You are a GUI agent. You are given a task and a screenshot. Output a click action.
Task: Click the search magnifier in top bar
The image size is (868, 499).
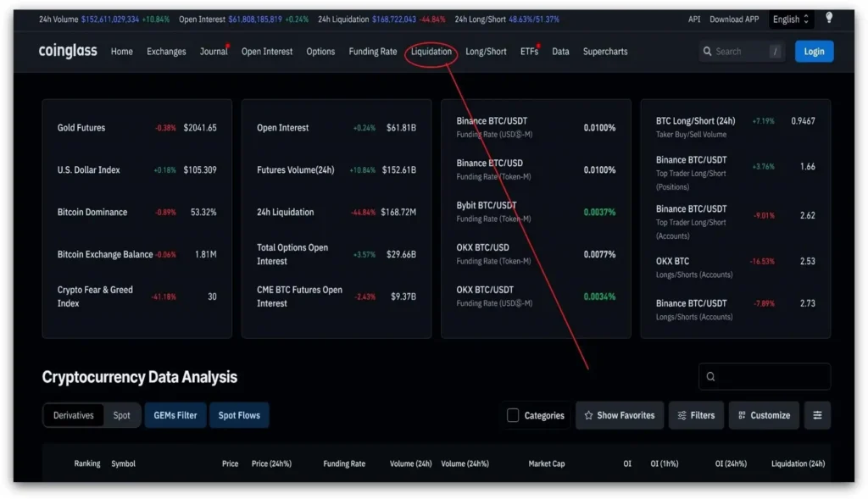pos(707,52)
